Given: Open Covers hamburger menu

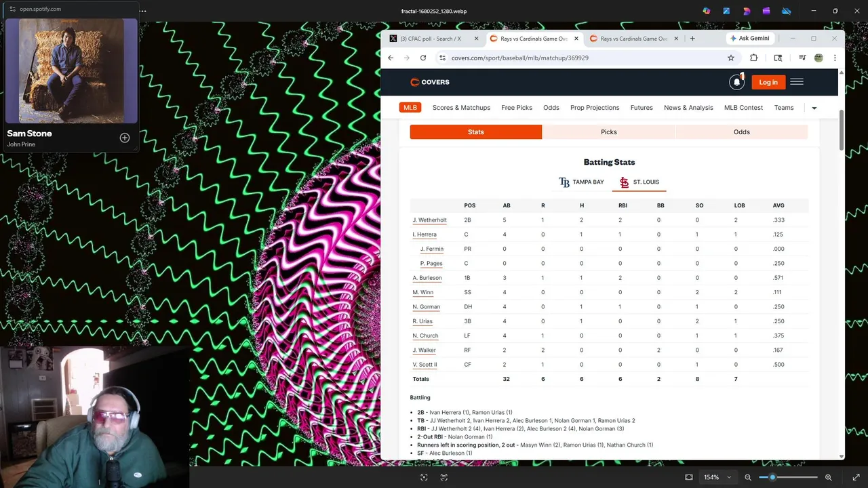Looking at the screenshot, I should 797,82.
